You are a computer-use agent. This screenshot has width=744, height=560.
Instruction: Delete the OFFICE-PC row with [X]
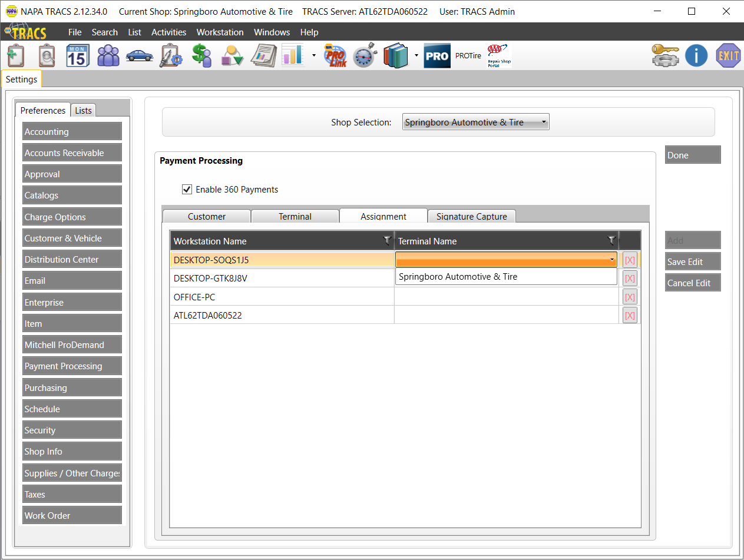pyautogui.click(x=630, y=297)
